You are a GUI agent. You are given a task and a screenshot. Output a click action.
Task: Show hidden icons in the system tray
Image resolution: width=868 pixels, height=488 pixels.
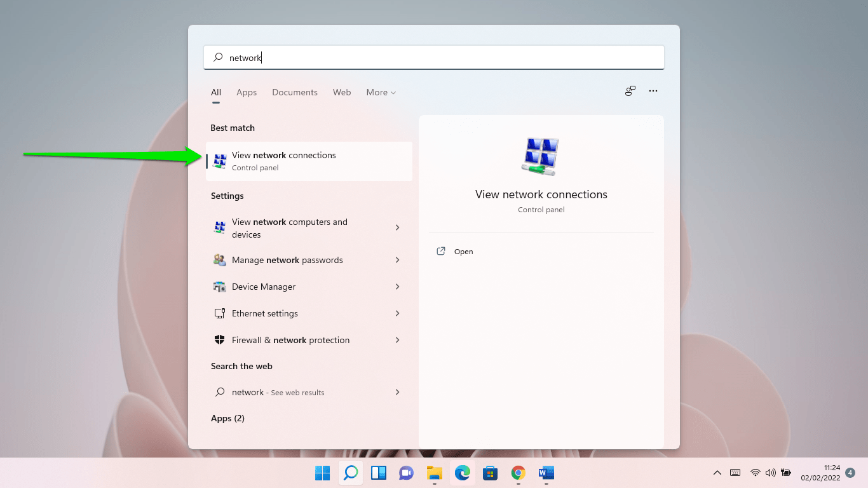click(717, 473)
